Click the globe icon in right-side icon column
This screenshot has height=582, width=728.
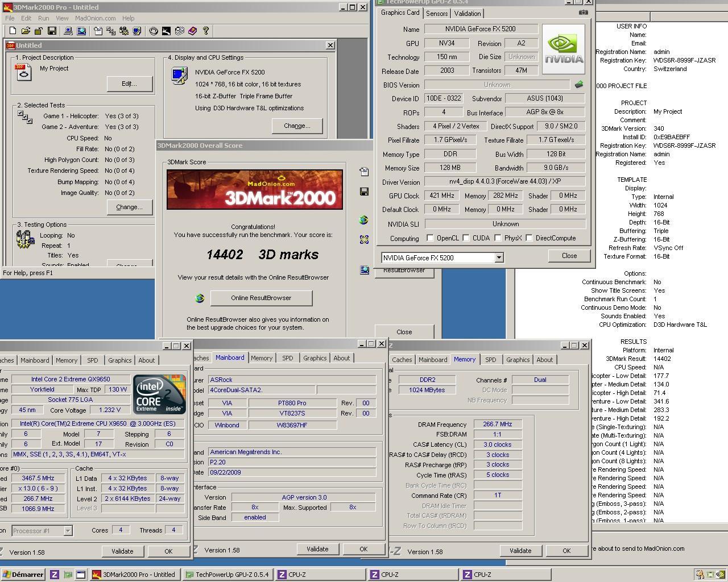coord(364,220)
